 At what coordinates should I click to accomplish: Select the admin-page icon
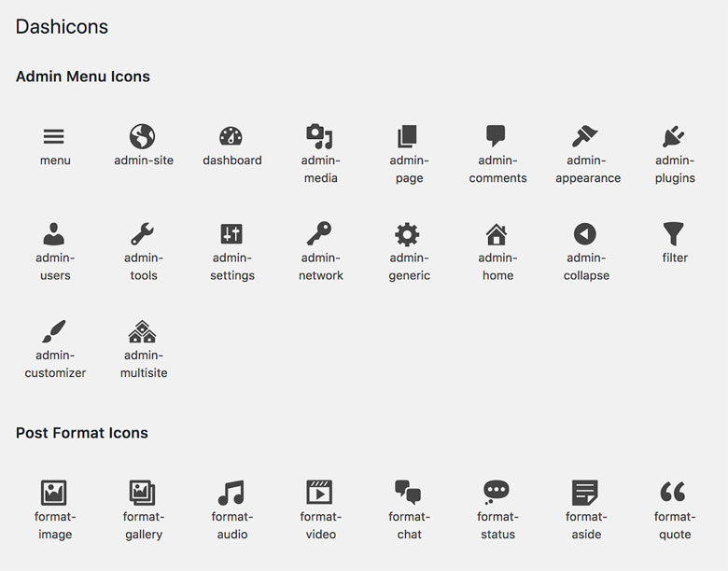click(407, 136)
